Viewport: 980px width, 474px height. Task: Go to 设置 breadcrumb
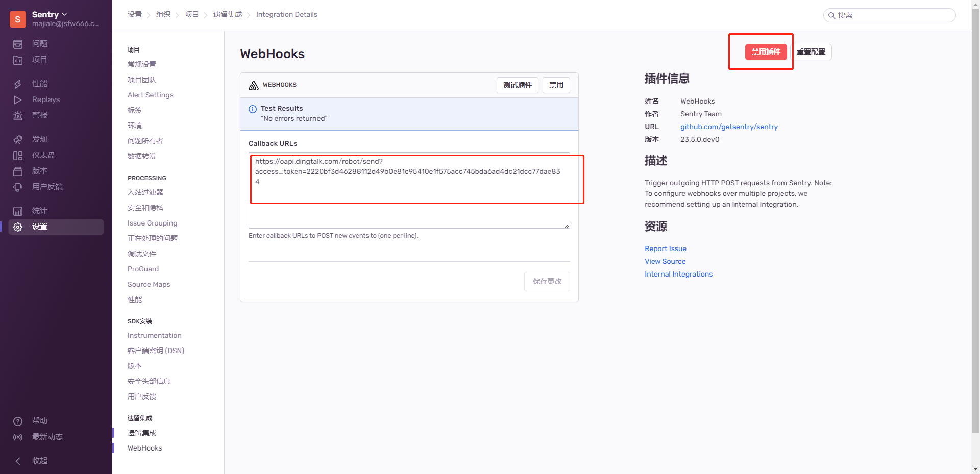coord(135,14)
